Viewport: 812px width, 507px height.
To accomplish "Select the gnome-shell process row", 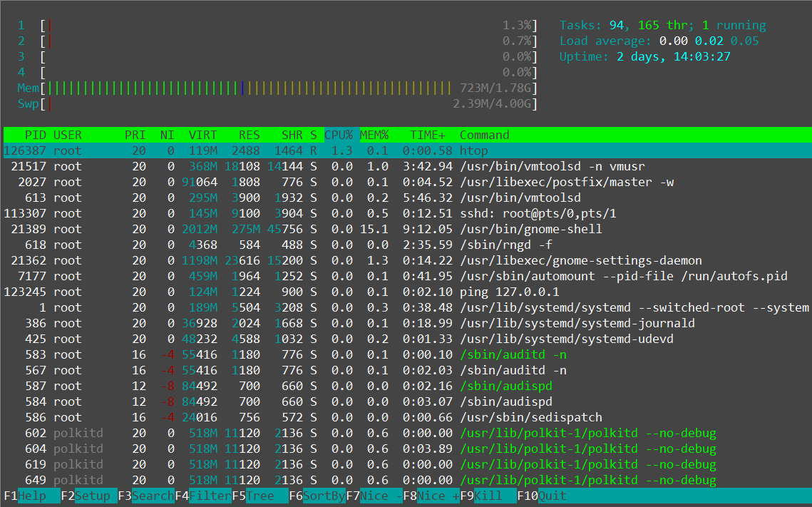I will pos(408,229).
